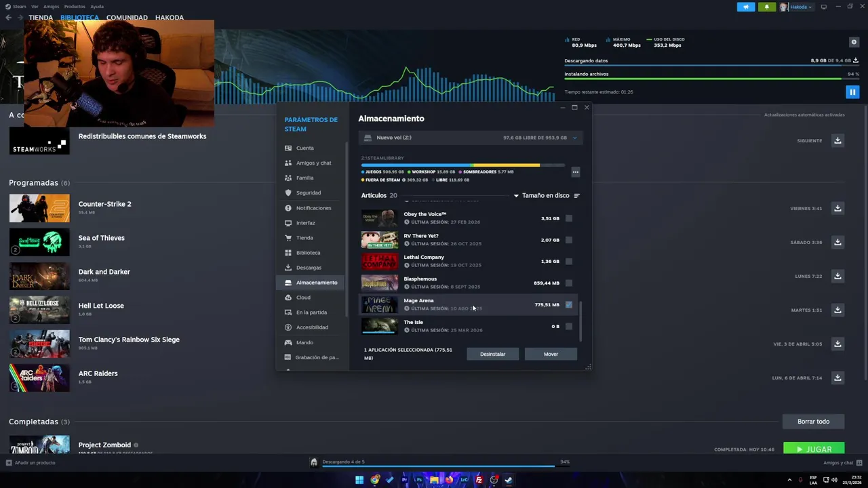Click download icon for Hell Let Loose
This screenshot has width=868, height=488.
[x=837, y=310]
